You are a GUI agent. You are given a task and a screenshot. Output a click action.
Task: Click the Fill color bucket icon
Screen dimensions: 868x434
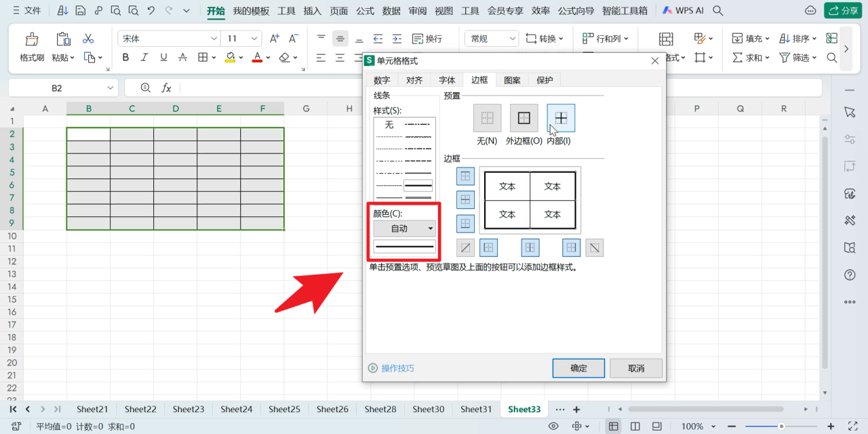(x=231, y=58)
